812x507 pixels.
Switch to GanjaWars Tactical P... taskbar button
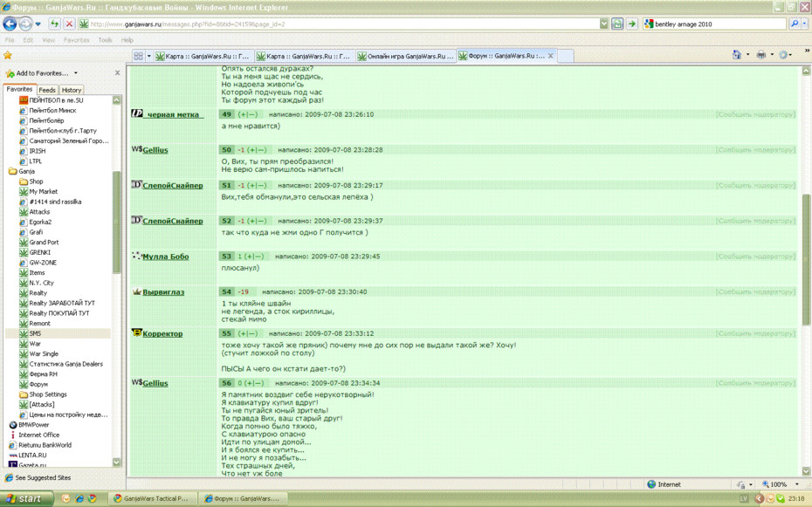click(151, 499)
